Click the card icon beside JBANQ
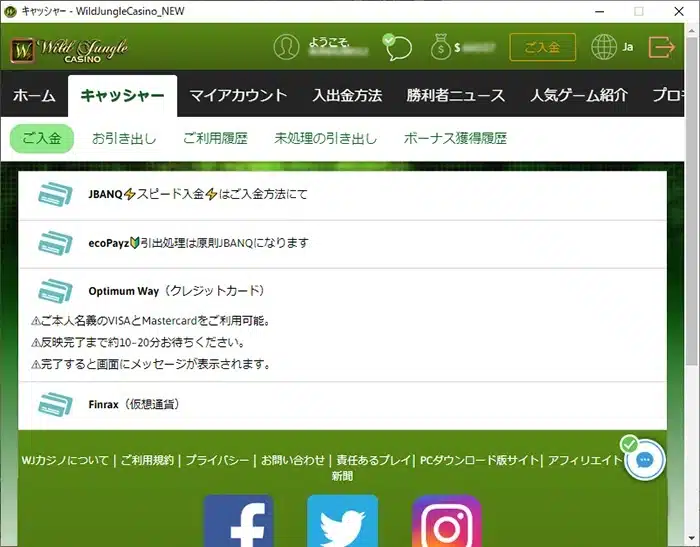This screenshot has height=547, width=700. pyautogui.click(x=55, y=194)
